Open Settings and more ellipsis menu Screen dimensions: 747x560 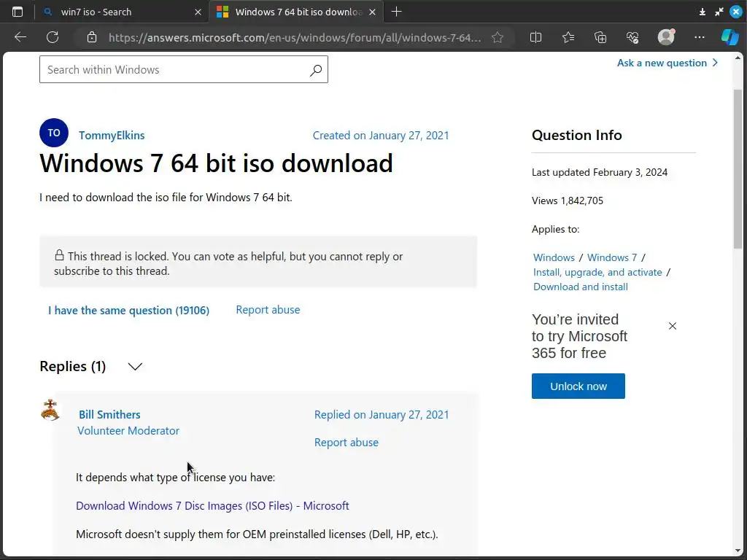700,37
